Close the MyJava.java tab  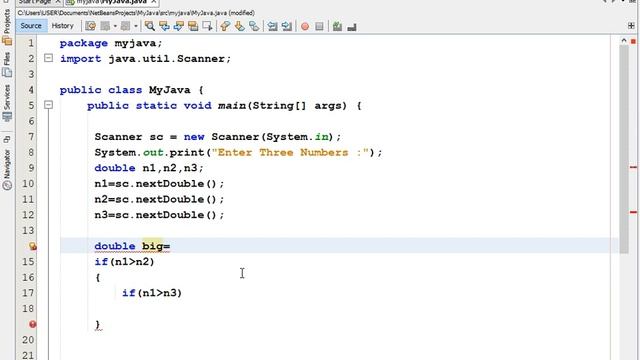point(153,2)
